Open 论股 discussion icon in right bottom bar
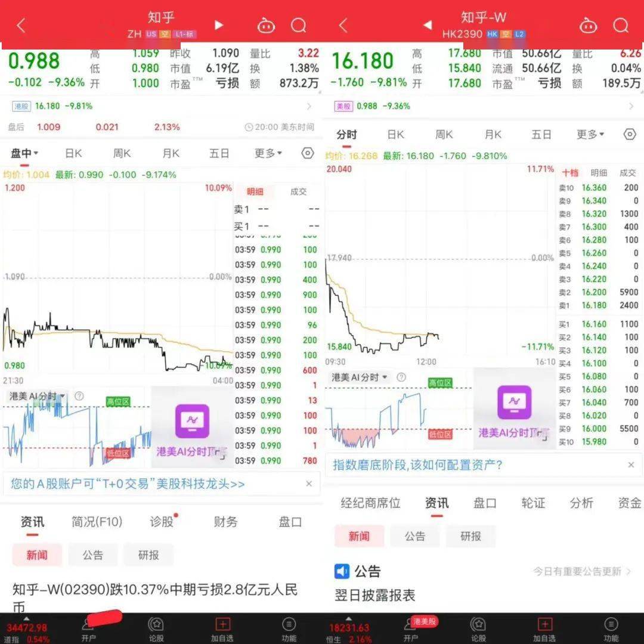This screenshot has width=644, height=644. [x=478, y=628]
